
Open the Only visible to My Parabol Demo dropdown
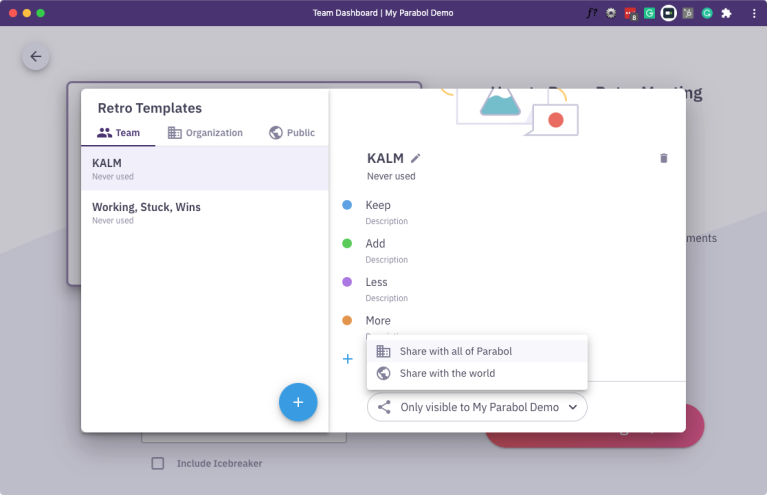click(477, 407)
